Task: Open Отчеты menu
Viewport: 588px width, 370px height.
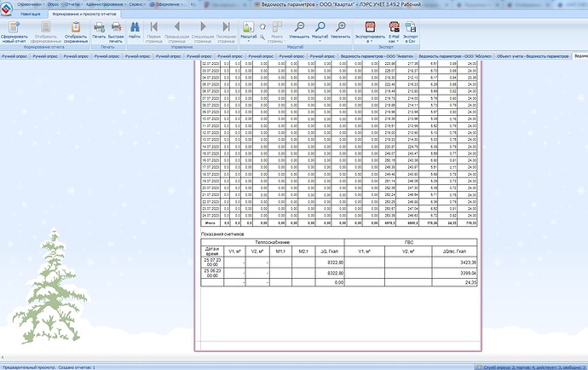Action: (x=73, y=4)
